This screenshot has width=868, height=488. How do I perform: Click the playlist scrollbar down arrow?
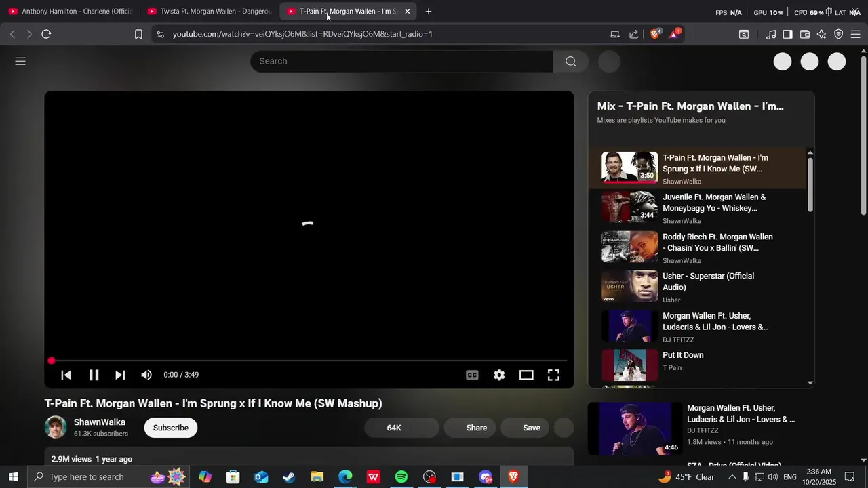pos(810,383)
